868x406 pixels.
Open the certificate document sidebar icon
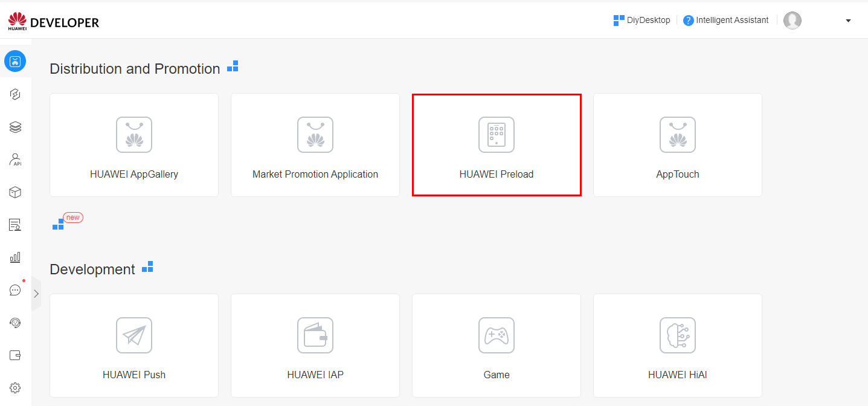pyautogui.click(x=16, y=225)
